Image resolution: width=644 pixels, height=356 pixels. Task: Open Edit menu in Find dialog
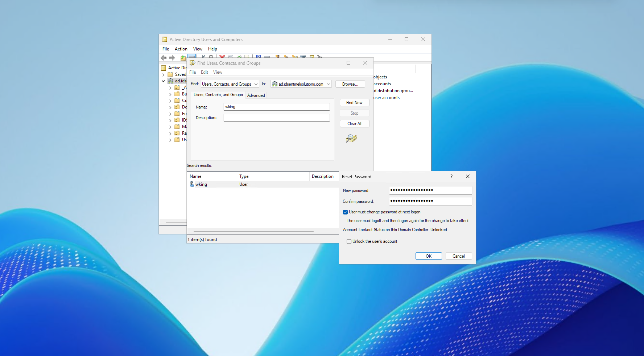[205, 72]
